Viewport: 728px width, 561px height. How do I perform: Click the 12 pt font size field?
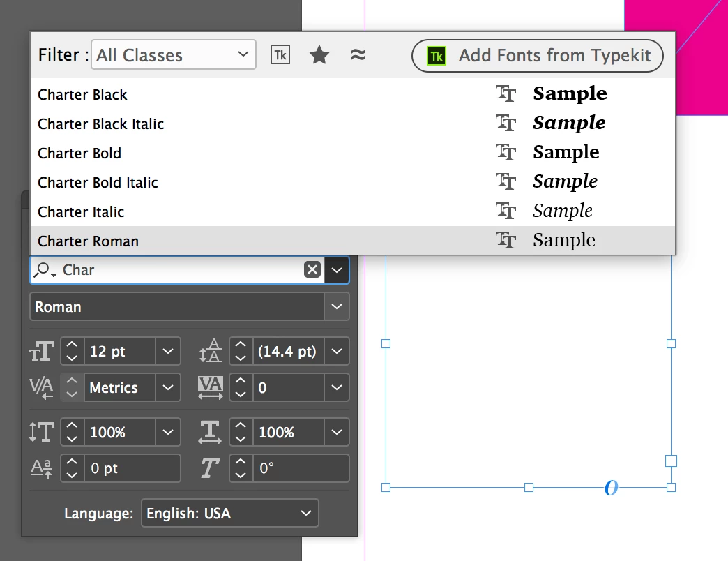click(120, 351)
